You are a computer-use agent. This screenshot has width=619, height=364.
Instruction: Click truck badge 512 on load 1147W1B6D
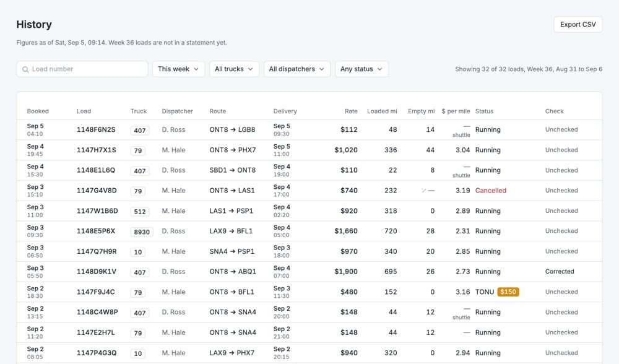pyautogui.click(x=140, y=211)
